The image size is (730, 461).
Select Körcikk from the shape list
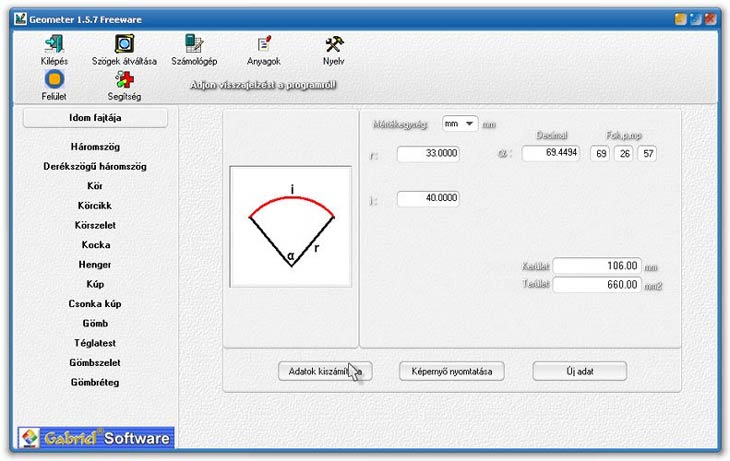tap(95, 206)
